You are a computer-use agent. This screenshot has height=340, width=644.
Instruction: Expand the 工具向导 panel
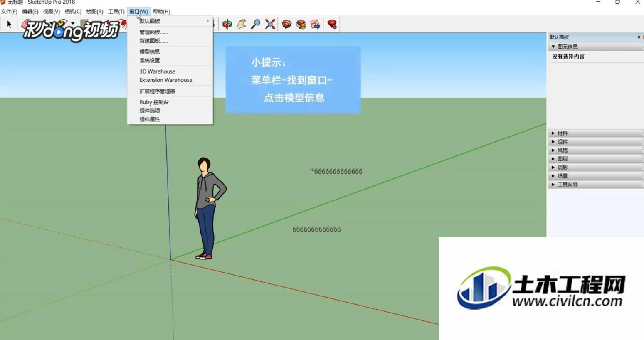(596, 185)
